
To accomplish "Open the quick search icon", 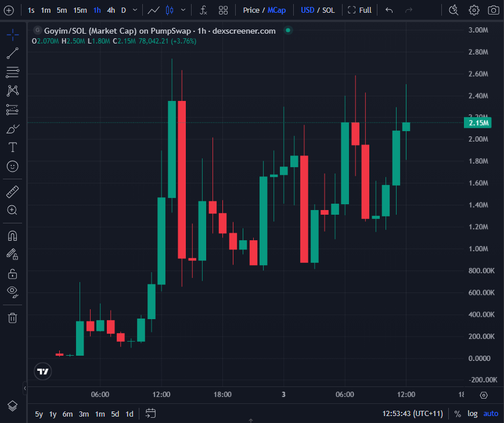I will pyautogui.click(x=453, y=10).
